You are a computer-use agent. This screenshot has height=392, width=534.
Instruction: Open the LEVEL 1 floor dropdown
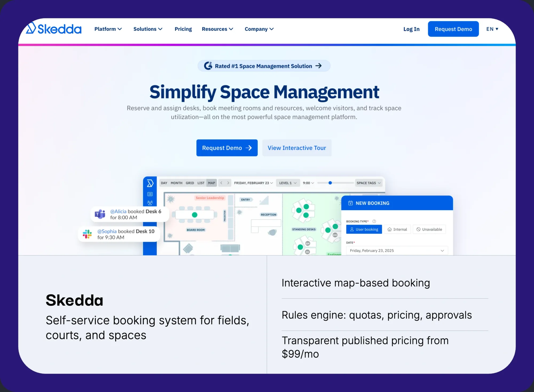288,183
